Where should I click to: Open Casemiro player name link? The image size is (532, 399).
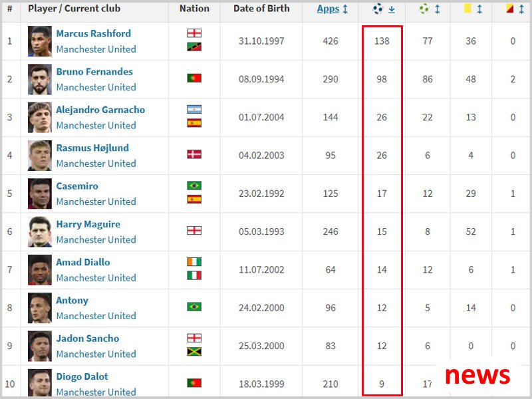click(77, 186)
